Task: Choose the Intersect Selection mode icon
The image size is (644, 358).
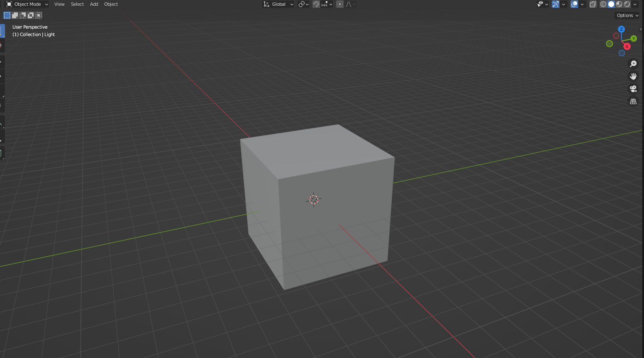Action: [39, 15]
